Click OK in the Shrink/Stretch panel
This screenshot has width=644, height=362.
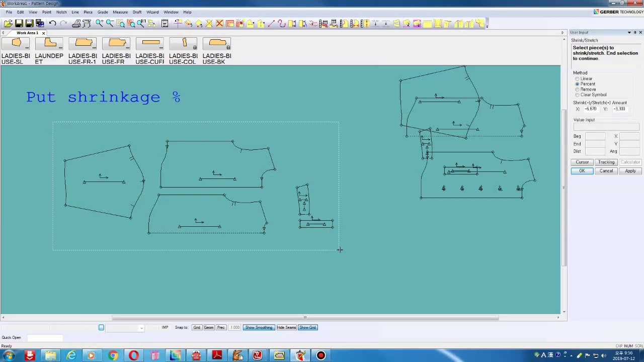(582, 171)
